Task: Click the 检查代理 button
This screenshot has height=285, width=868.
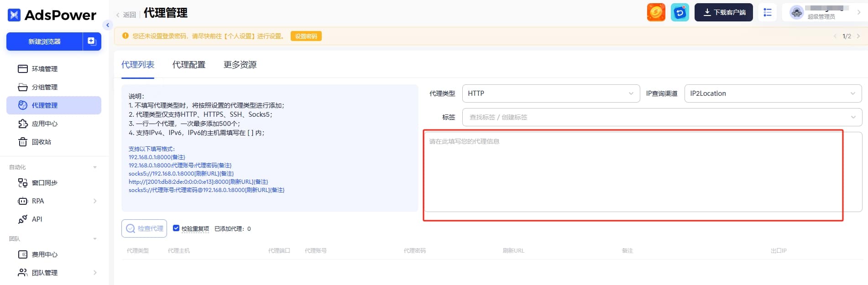Action: pyautogui.click(x=144, y=228)
